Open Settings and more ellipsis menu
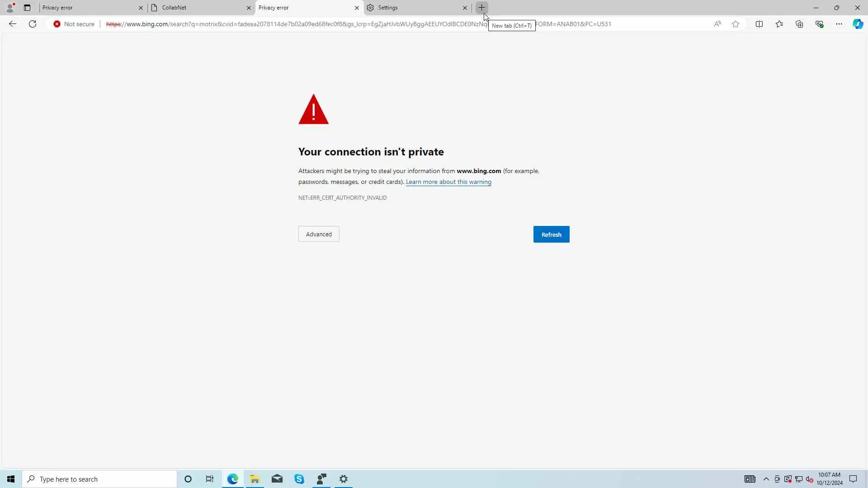 coord(839,24)
